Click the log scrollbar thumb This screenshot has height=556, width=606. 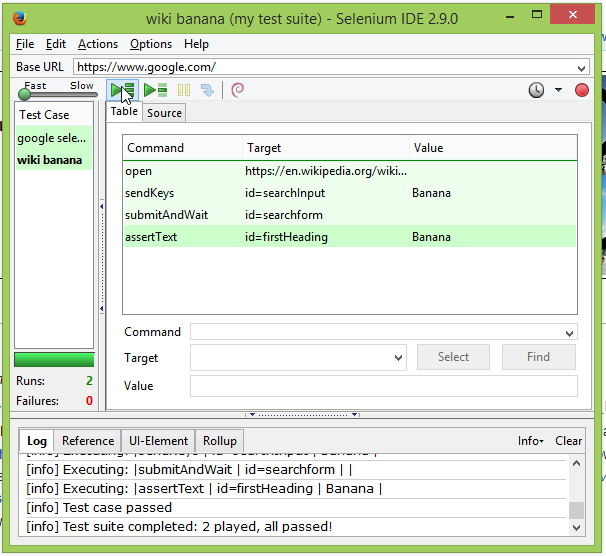(x=576, y=510)
